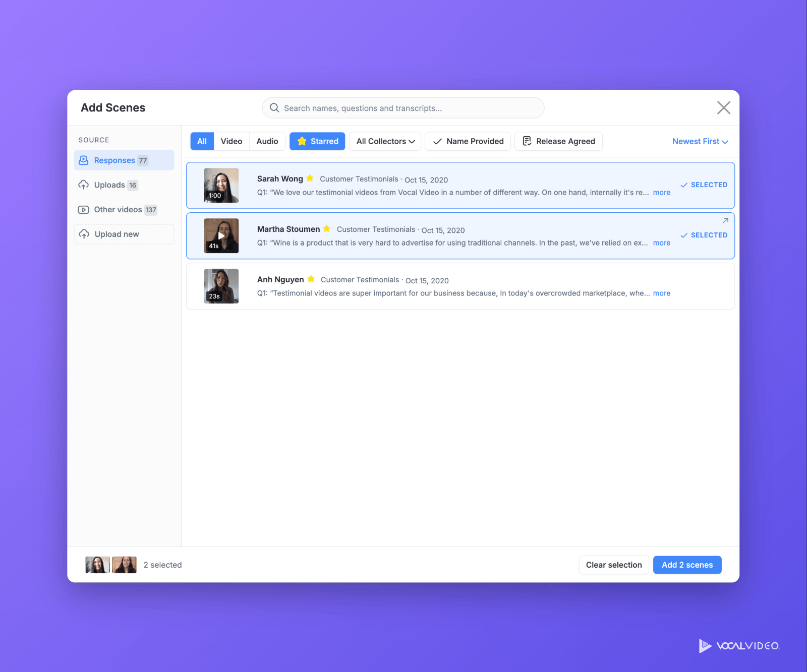Switch to the Audio filter tab

[267, 141]
